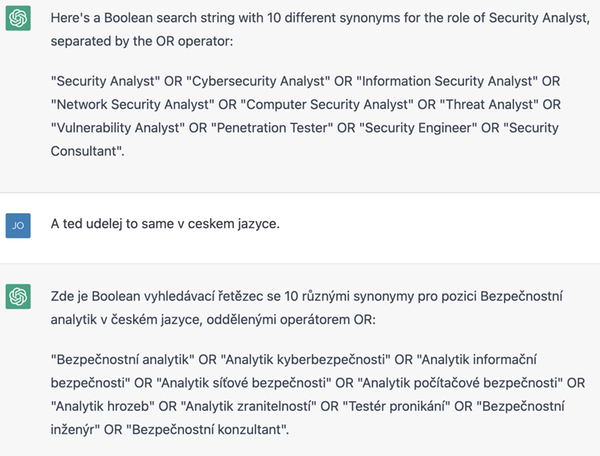This screenshot has height=456, width=600.
Task: Click the phrase "Network Security Analyst"
Action: click(x=132, y=104)
